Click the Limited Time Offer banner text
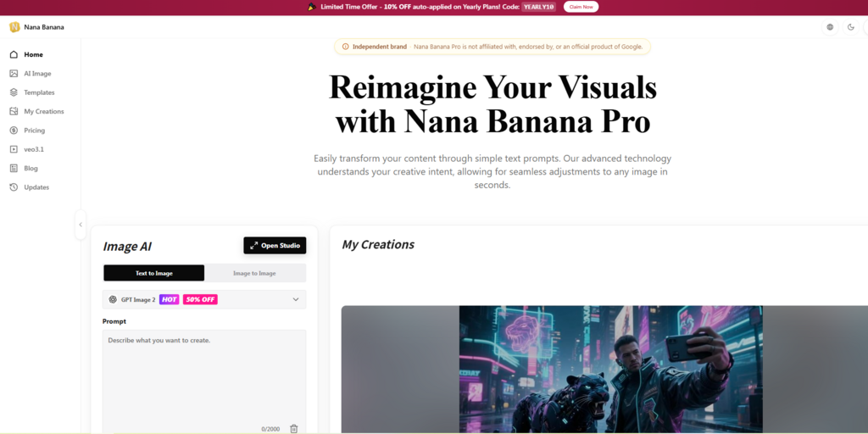This screenshot has width=868, height=434. click(x=420, y=7)
